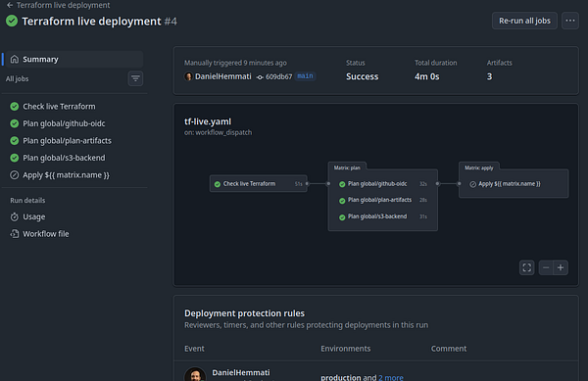Click the DanielHemmati avatar in run info
The image size is (588, 381).
pyautogui.click(x=188, y=76)
